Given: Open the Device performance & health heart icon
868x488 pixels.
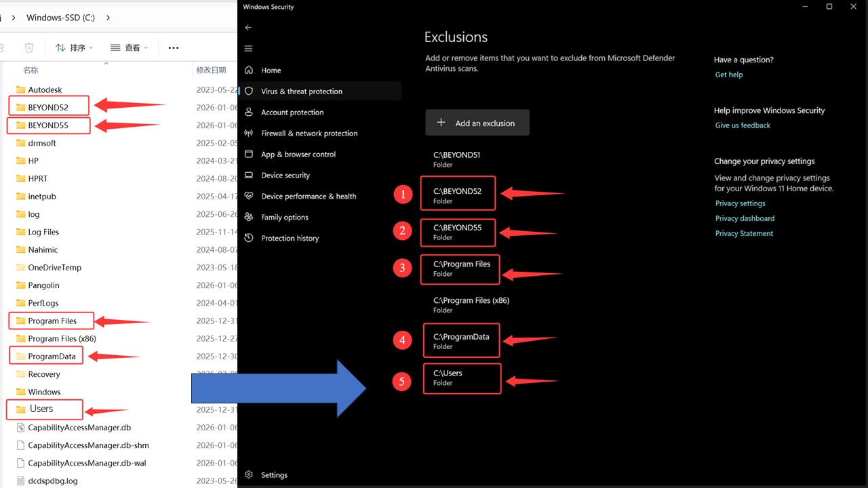Looking at the screenshot, I should point(249,197).
